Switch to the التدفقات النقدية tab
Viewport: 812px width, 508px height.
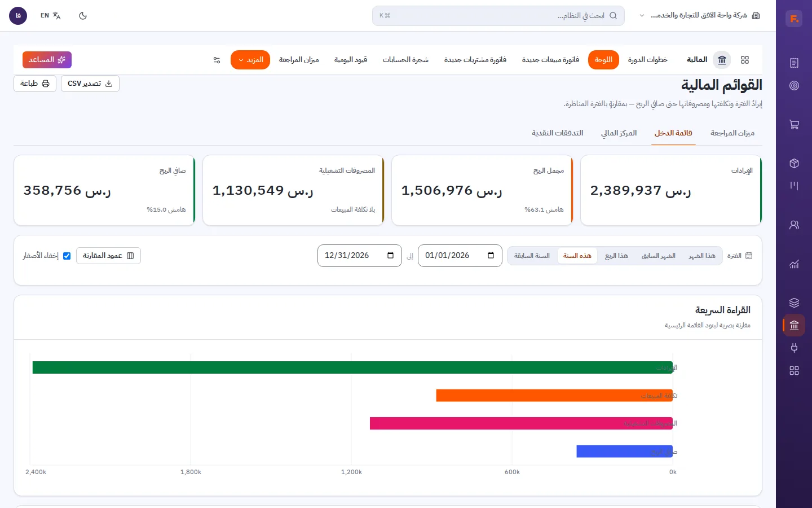pyautogui.click(x=557, y=133)
